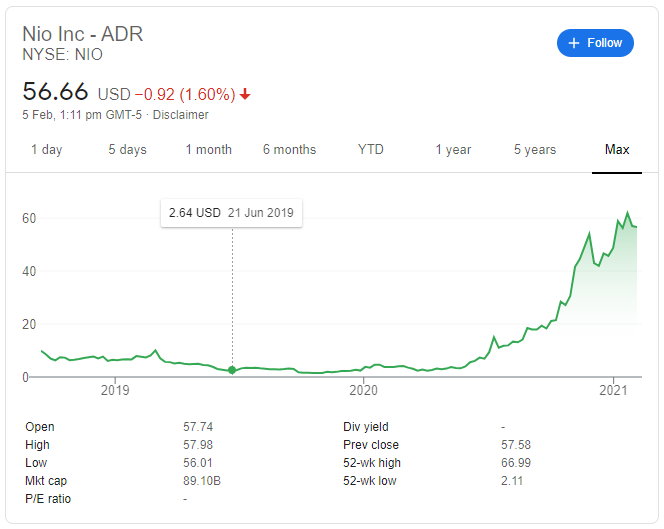This screenshot has width=664, height=529.
Task: Click the Mkt cap value 89.10B
Action: 202,481
